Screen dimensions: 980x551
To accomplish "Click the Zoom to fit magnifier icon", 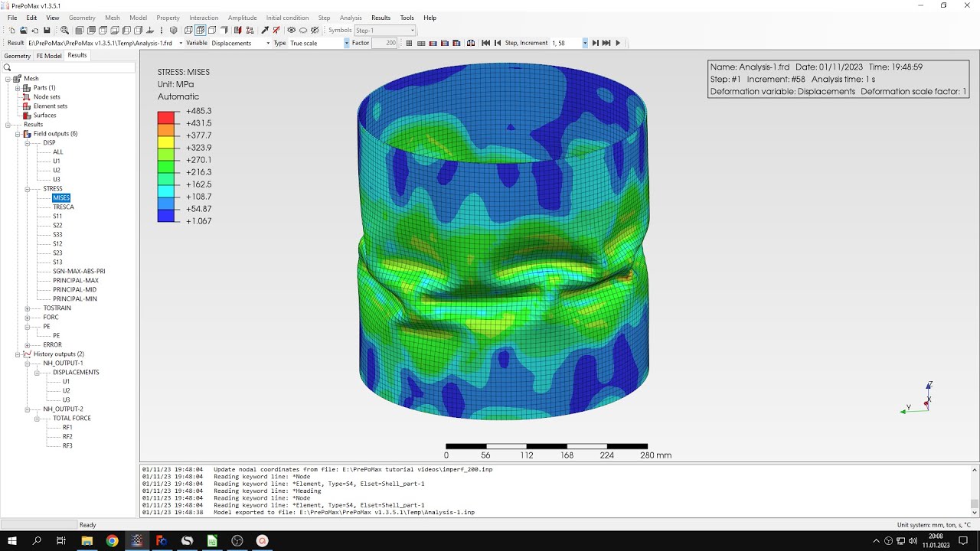I will click(64, 31).
